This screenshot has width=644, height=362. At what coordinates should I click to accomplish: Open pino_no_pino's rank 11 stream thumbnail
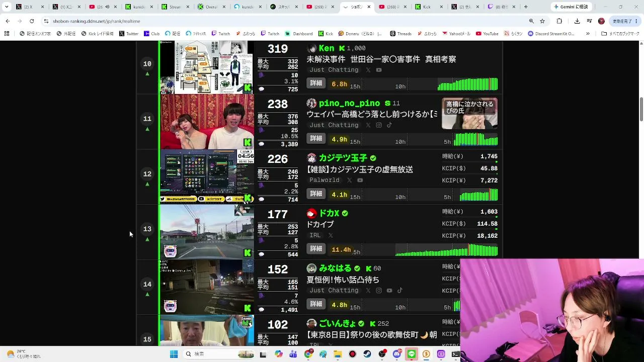[x=207, y=122]
